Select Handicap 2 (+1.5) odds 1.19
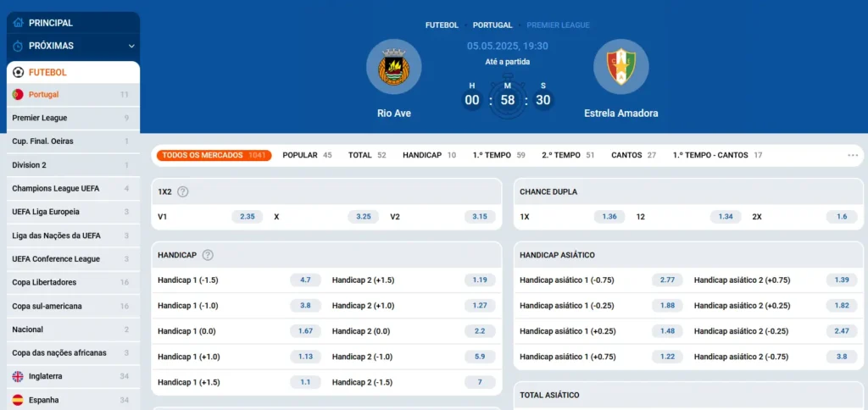Screen dimensions: 868x410 [480, 280]
